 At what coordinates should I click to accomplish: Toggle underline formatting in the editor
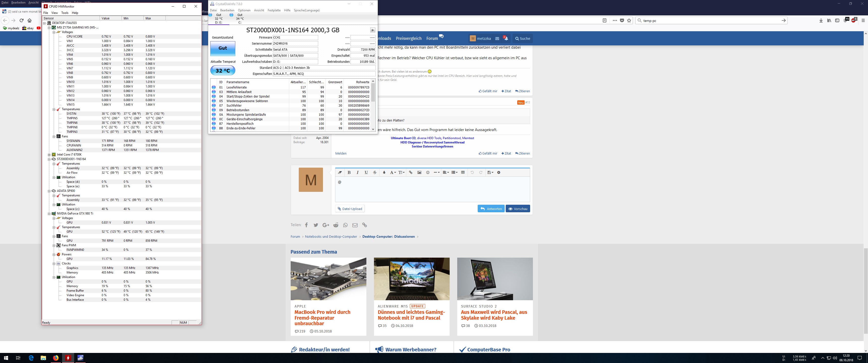click(366, 172)
